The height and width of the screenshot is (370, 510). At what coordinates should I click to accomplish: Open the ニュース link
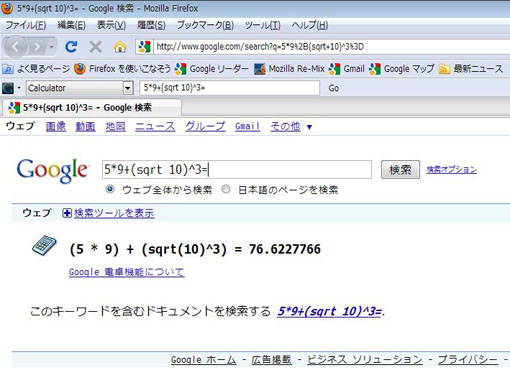(x=155, y=126)
